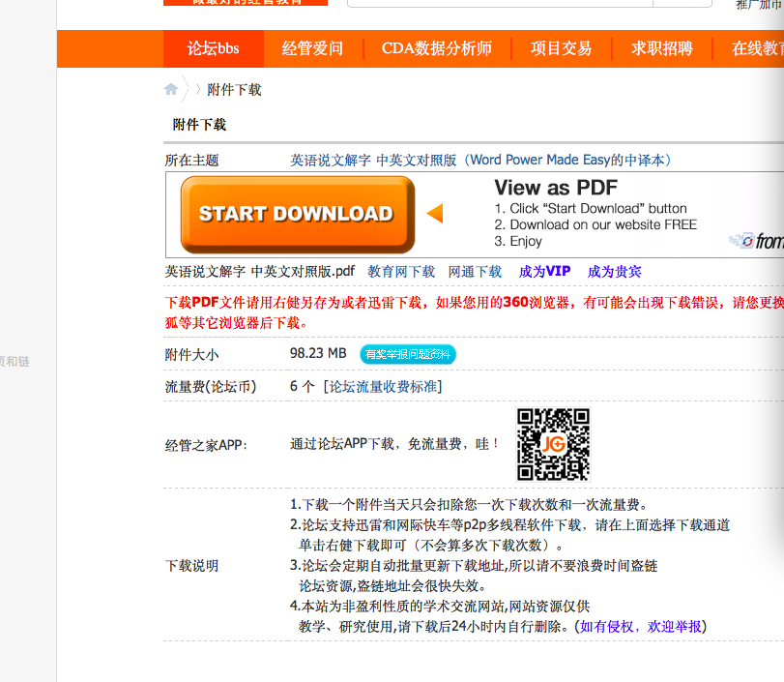Click the 有奖举报问题资料 blue button
Screen dimensions: 784x682
tap(408, 354)
